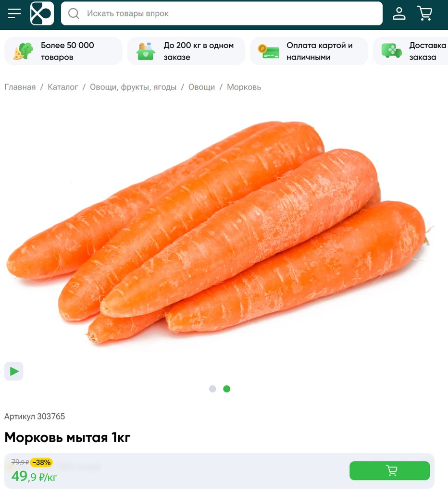The width and height of the screenshot is (448, 492).
Task: Add carrots to cart with green button
Action: click(390, 471)
